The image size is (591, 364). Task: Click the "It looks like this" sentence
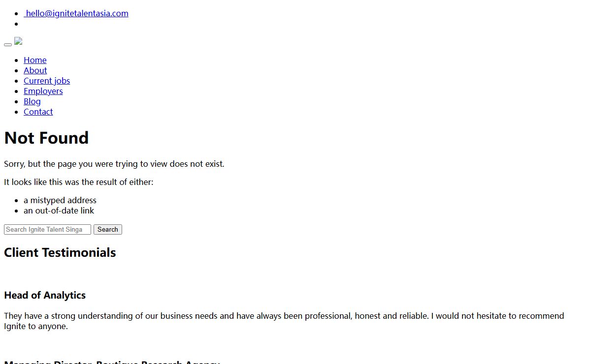(79, 182)
